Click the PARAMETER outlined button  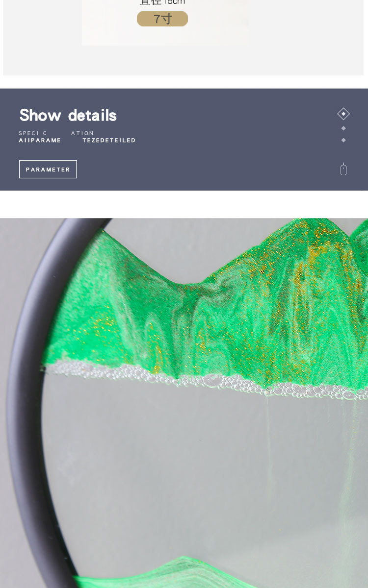click(48, 170)
